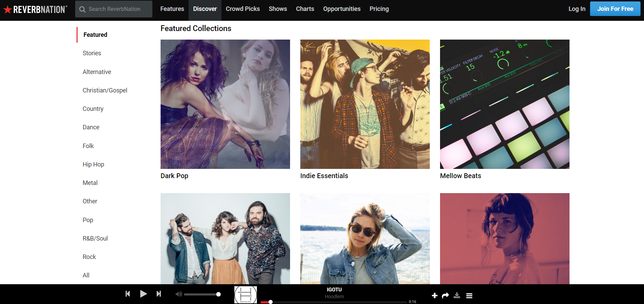This screenshot has width=644, height=304.
Task: Click the Mellow Beats title link
Action: 461,176
